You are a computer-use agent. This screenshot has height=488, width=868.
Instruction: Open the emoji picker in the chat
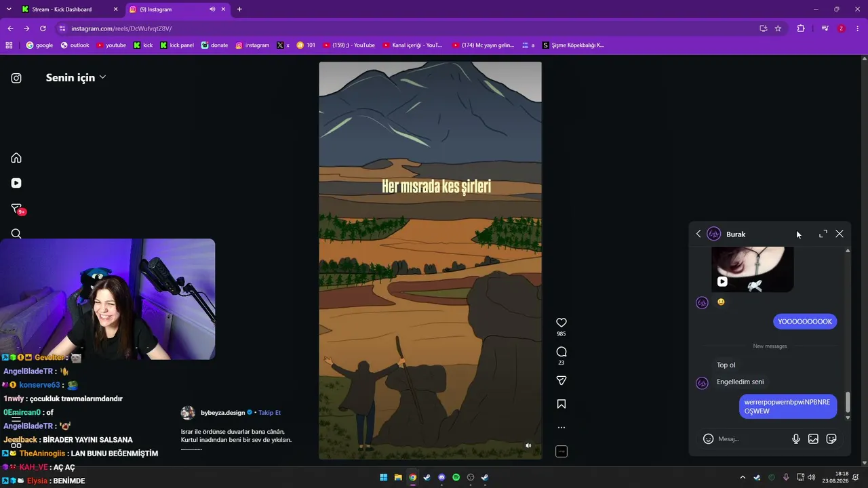[708, 439]
